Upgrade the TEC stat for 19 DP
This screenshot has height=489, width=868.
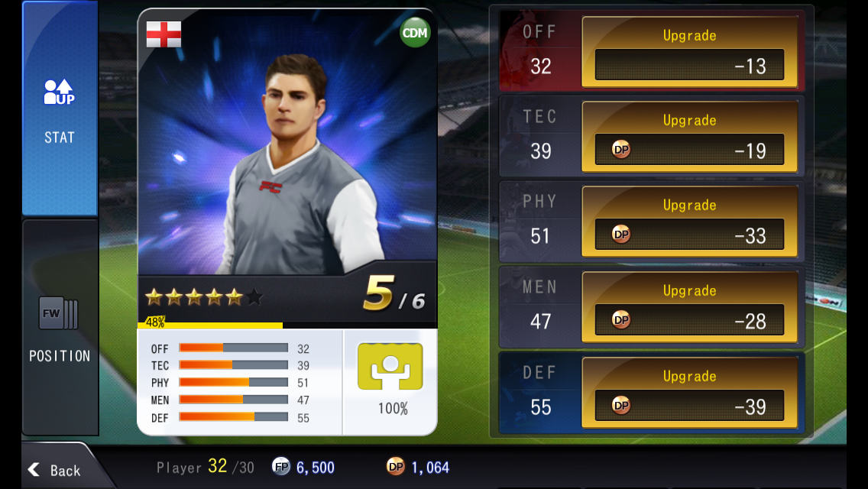click(689, 137)
